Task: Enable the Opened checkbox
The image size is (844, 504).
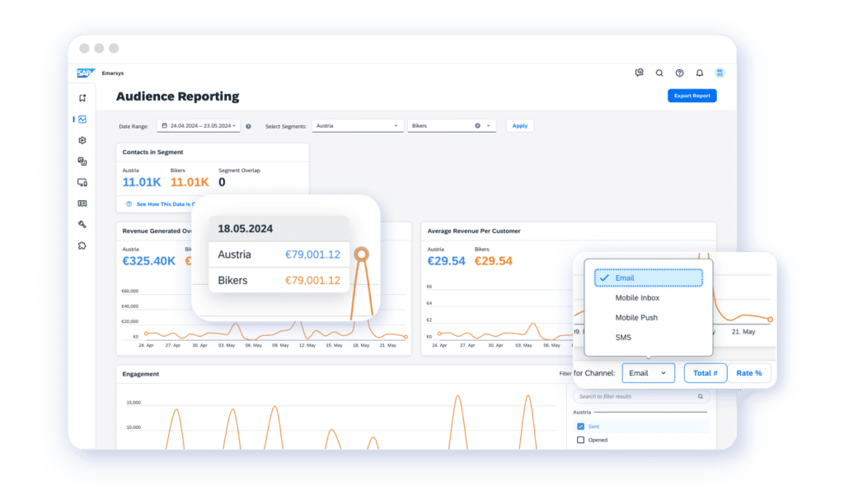Action: coord(582,440)
